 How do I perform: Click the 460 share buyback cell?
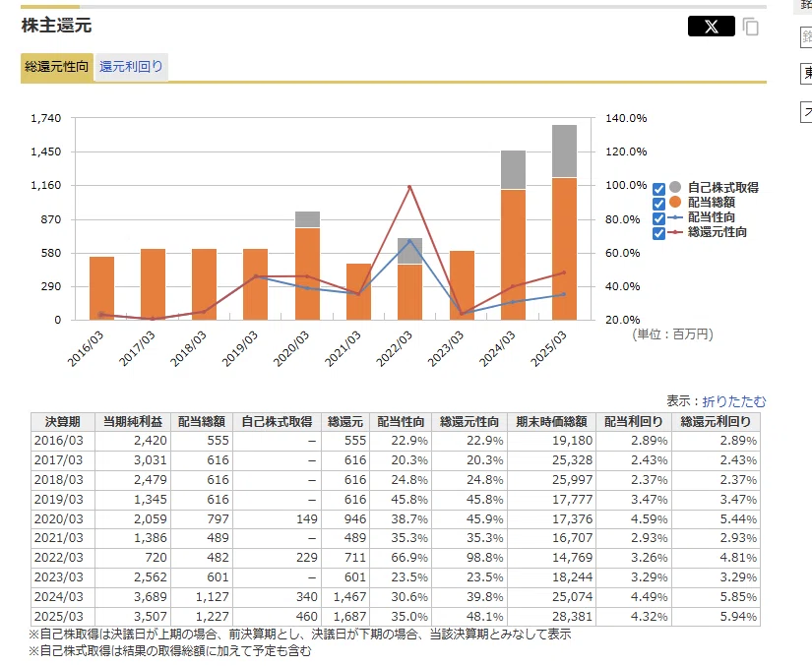(x=277, y=617)
